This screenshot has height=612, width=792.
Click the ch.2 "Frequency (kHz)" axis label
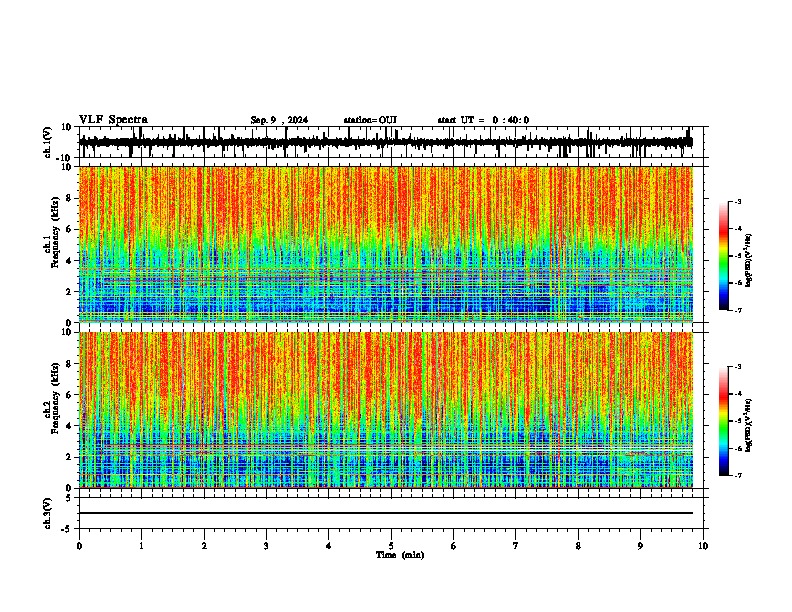56,398
